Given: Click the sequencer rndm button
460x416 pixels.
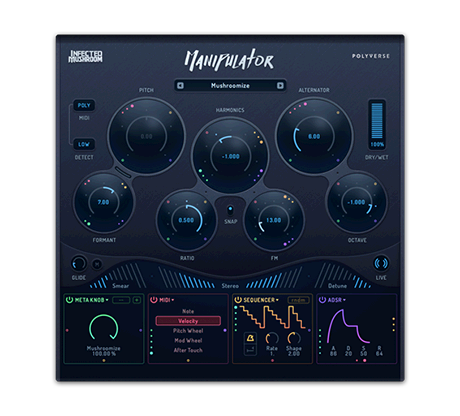Looking at the screenshot, I should click(298, 300).
